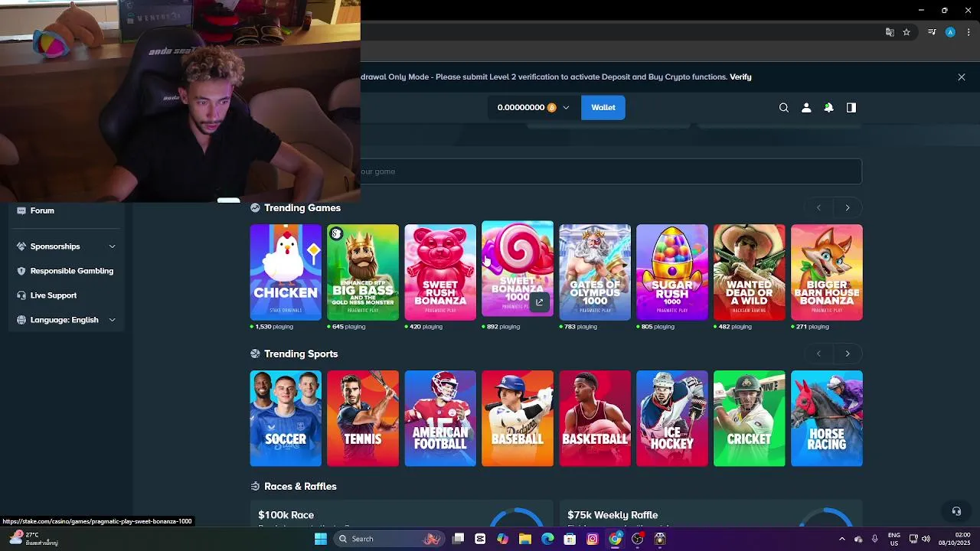Toggle the right side panel icon
The width and height of the screenshot is (980, 551).
(x=851, y=108)
